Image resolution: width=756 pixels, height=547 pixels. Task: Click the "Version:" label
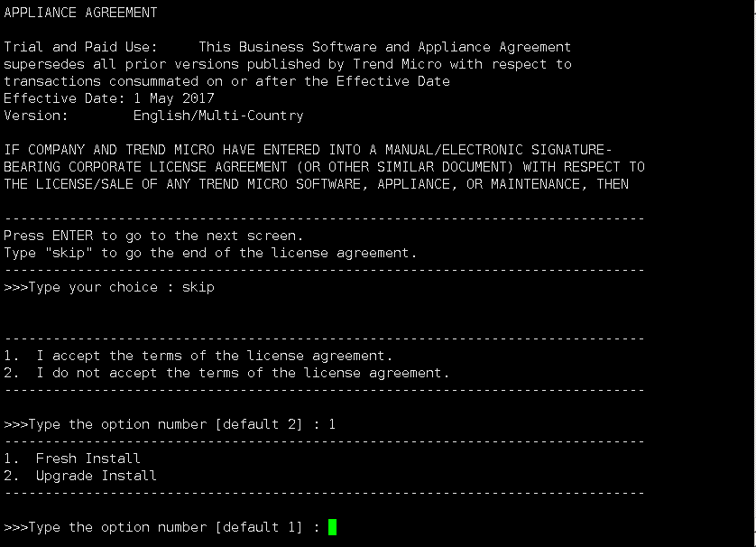click(x=36, y=116)
